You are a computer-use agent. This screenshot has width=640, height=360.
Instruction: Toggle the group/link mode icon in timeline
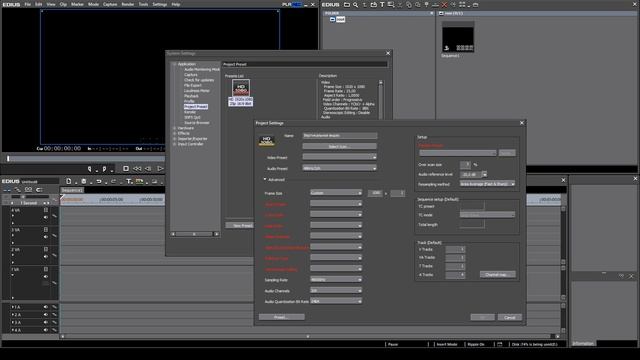pos(28,190)
